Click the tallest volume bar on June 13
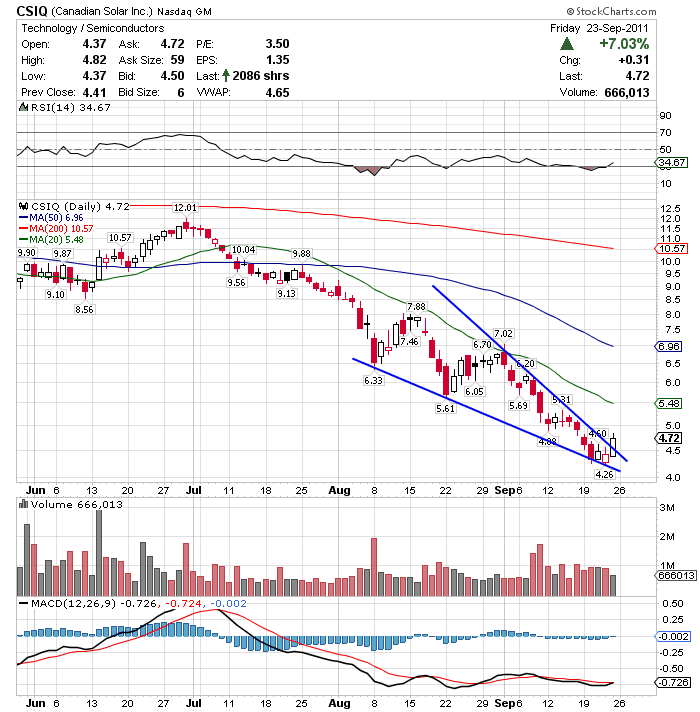This screenshot has height=712, width=700. (99, 553)
